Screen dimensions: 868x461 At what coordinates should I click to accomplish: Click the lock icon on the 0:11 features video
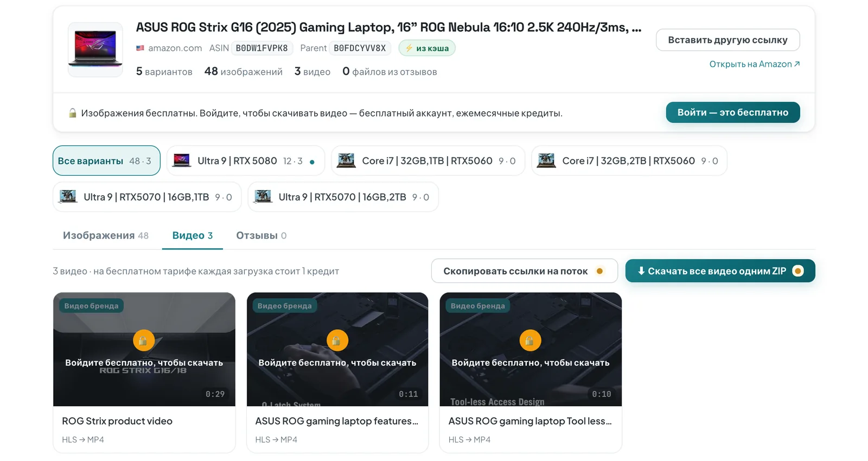point(337,341)
